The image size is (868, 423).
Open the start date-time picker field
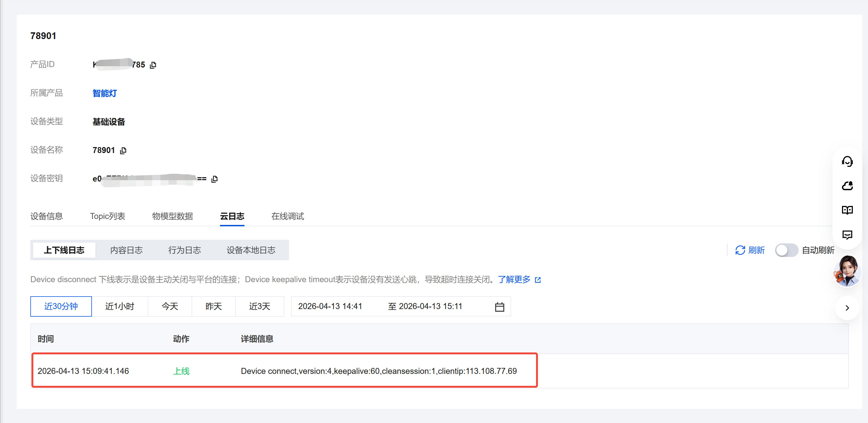330,306
